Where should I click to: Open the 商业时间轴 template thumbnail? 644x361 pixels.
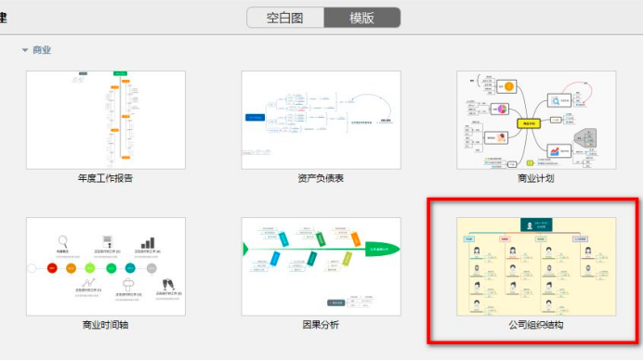(x=106, y=266)
